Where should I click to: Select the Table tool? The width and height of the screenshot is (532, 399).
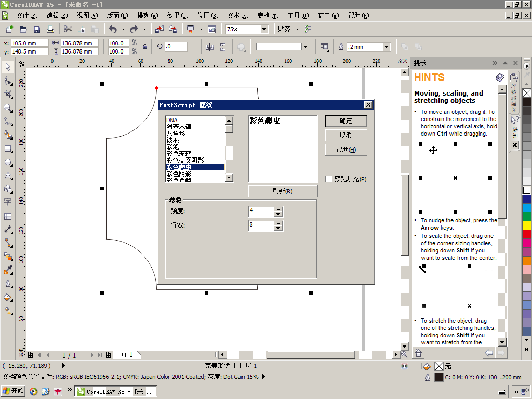point(8,216)
